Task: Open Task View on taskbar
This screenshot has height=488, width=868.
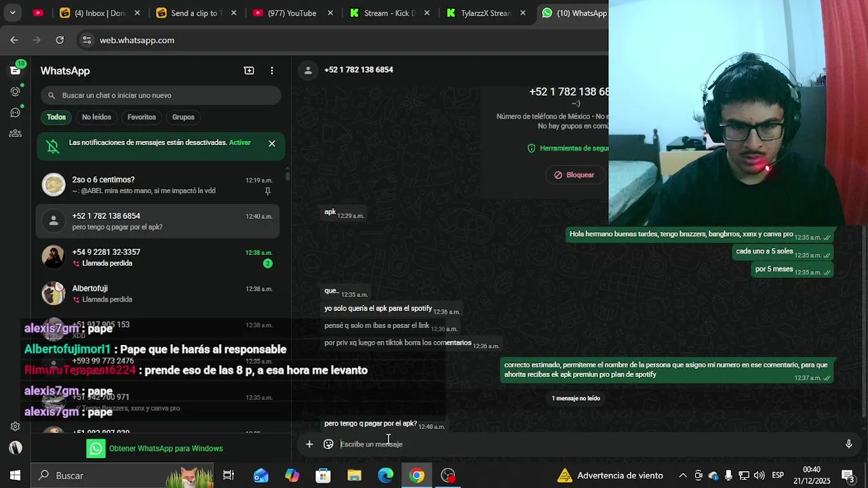Action: point(229,476)
